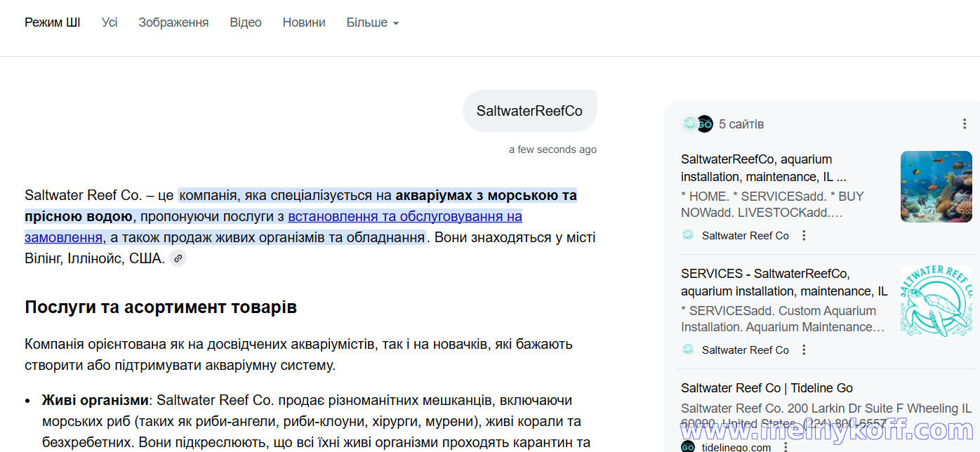Click the stacked site favicons beside 5 сайтів
980x452 pixels.
(x=696, y=124)
